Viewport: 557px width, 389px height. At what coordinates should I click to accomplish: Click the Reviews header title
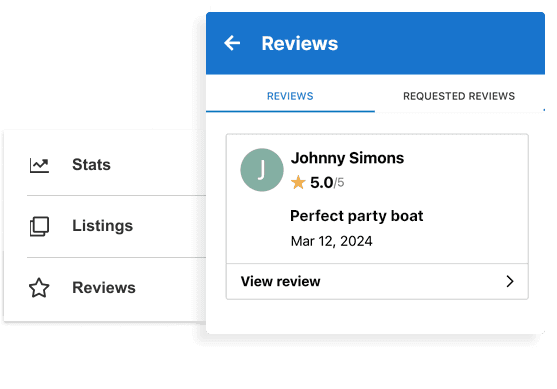(x=299, y=43)
